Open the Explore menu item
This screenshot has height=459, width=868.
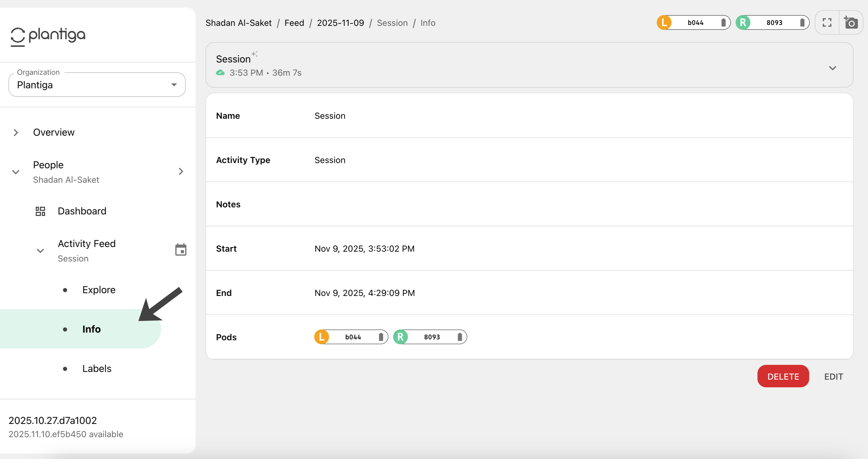point(99,289)
